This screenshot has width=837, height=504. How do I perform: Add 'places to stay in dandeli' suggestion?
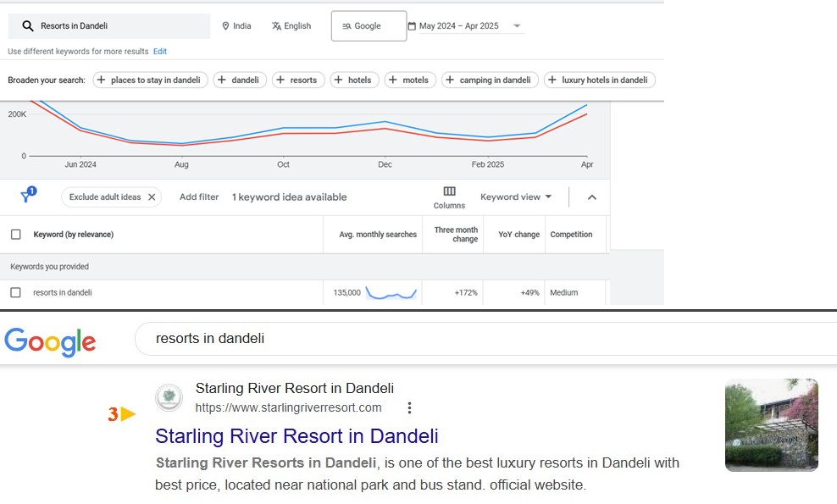150,80
